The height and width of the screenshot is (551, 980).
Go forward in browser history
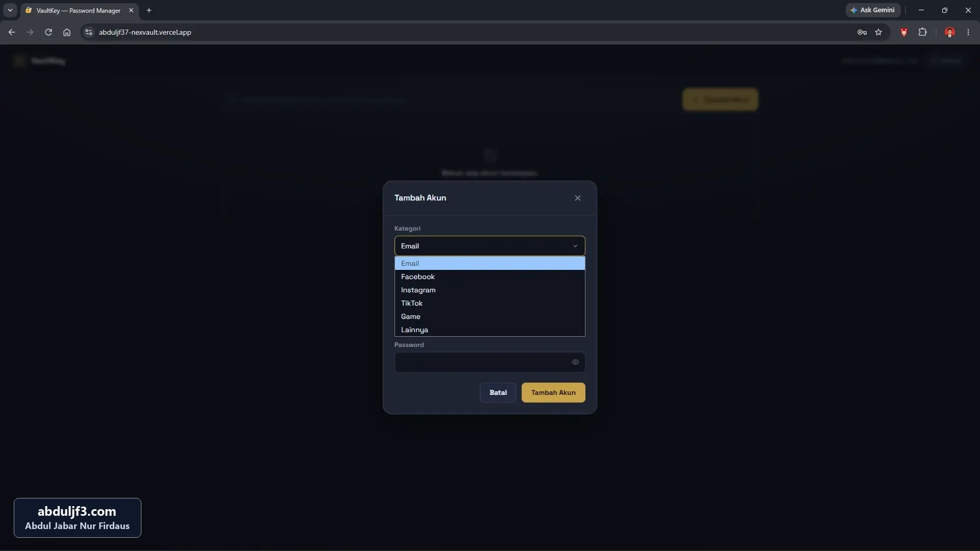pos(30,32)
